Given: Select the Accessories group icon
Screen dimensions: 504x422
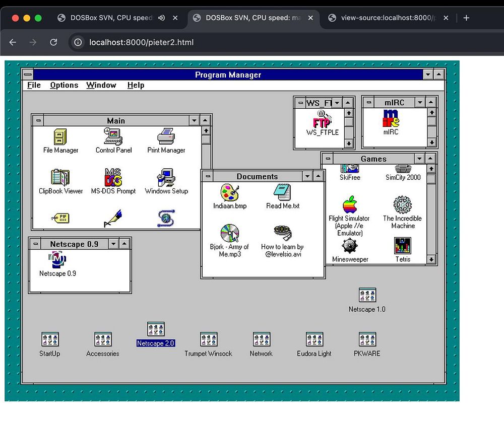Looking at the screenshot, I should click(102, 339).
